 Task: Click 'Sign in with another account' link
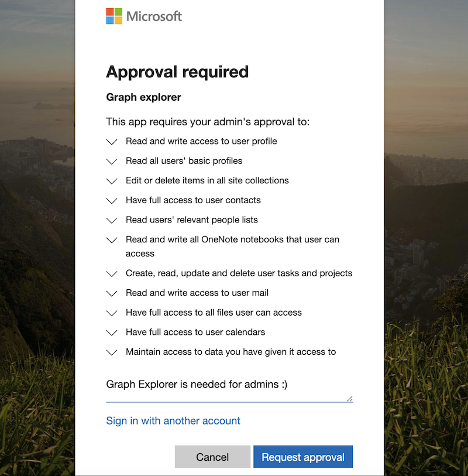(173, 421)
